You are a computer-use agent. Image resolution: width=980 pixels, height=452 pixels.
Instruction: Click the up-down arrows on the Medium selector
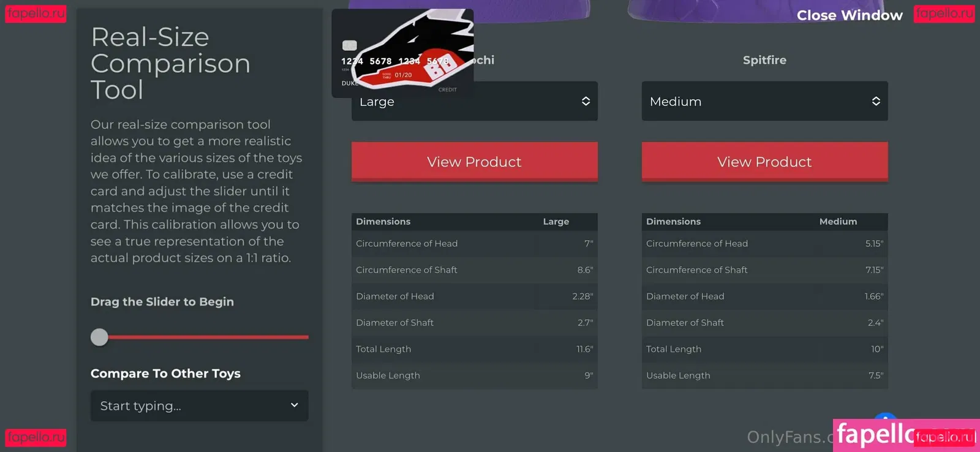[876, 101]
